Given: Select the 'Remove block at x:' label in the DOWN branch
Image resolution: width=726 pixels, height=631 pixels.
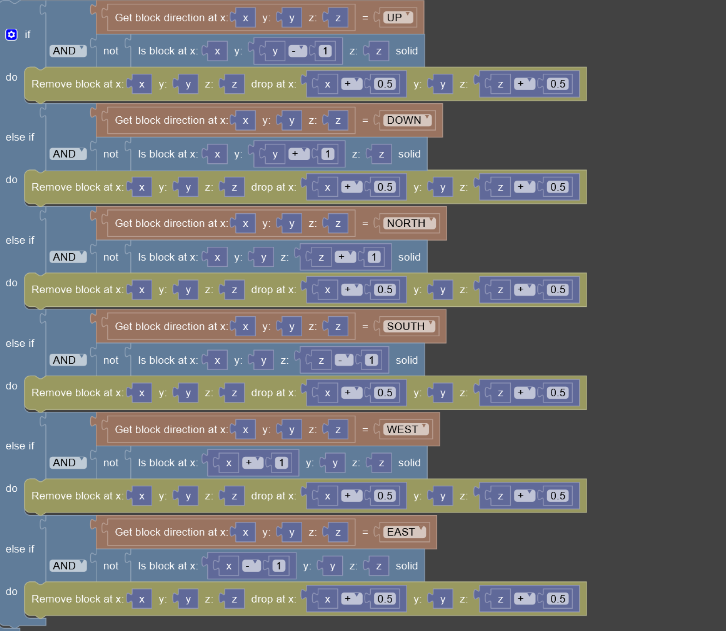Looking at the screenshot, I should coord(77,187).
